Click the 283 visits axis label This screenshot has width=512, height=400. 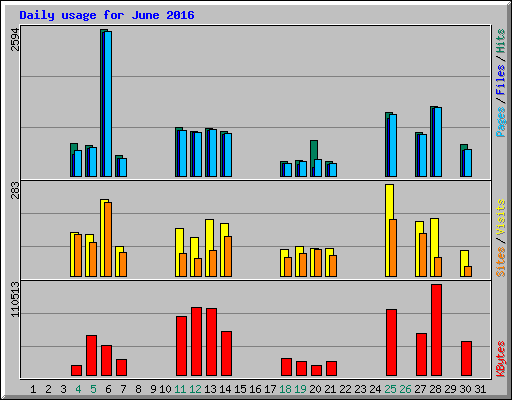(15, 190)
